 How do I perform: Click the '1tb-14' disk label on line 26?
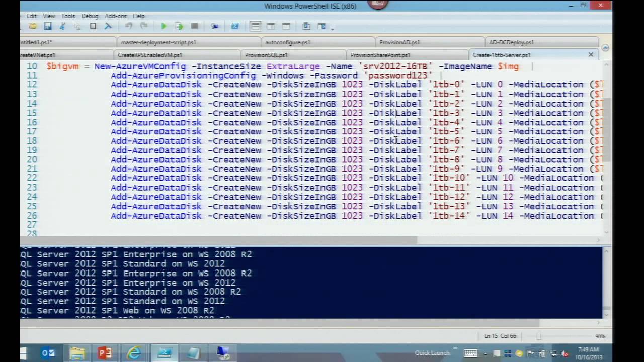[x=449, y=216]
